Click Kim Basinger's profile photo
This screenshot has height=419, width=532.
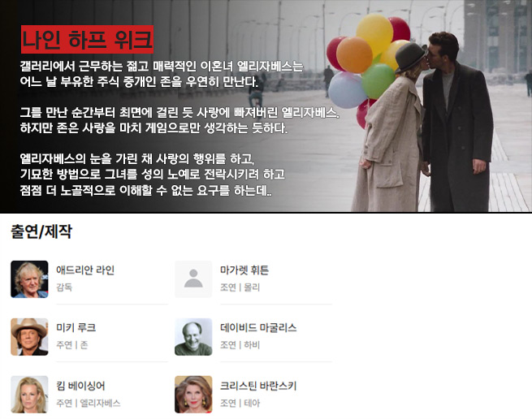29,395
